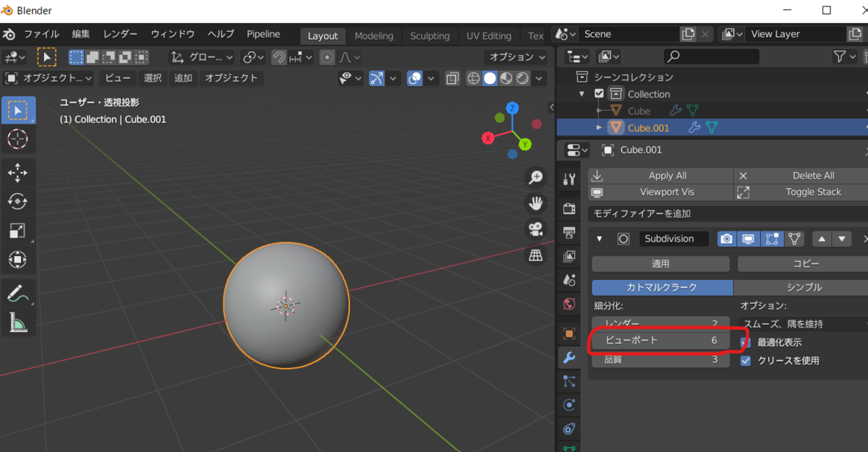The width and height of the screenshot is (868, 452).
Task: Open the 編集 menu
Action: (x=81, y=34)
